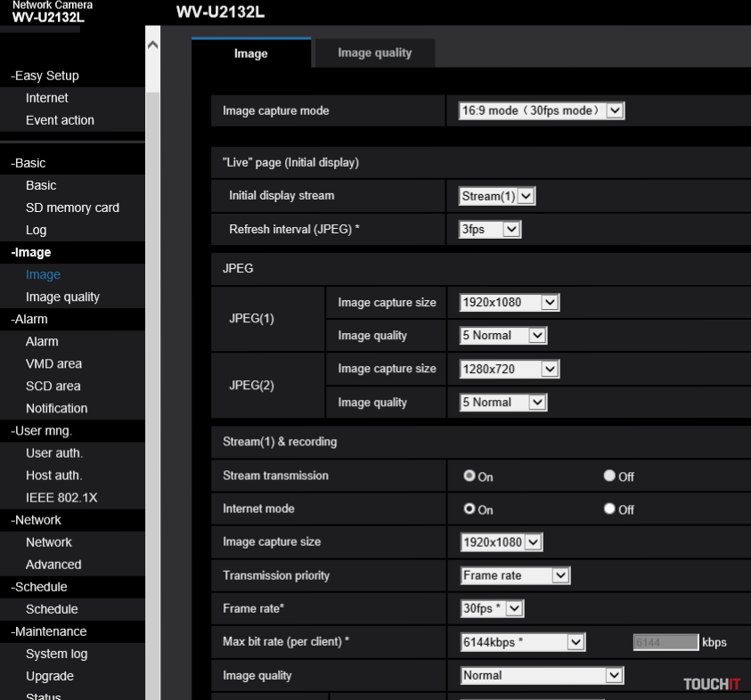The width and height of the screenshot is (751, 700).
Task: Turn off Stream transmission
Action: click(608, 476)
